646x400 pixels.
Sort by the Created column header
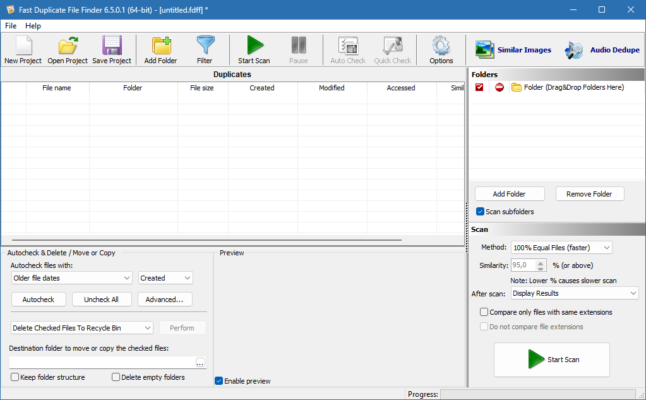262,88
